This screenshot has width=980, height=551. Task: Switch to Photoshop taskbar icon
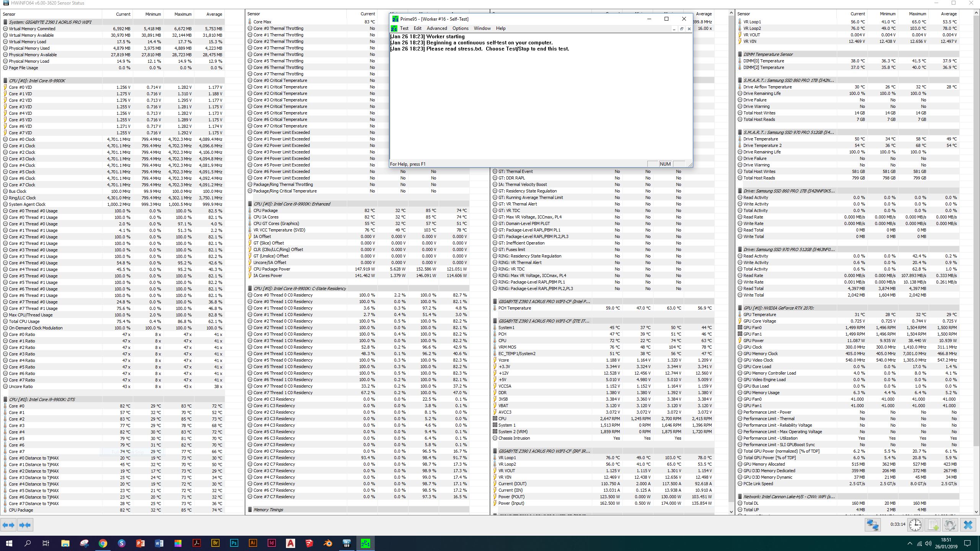point(234,543)
